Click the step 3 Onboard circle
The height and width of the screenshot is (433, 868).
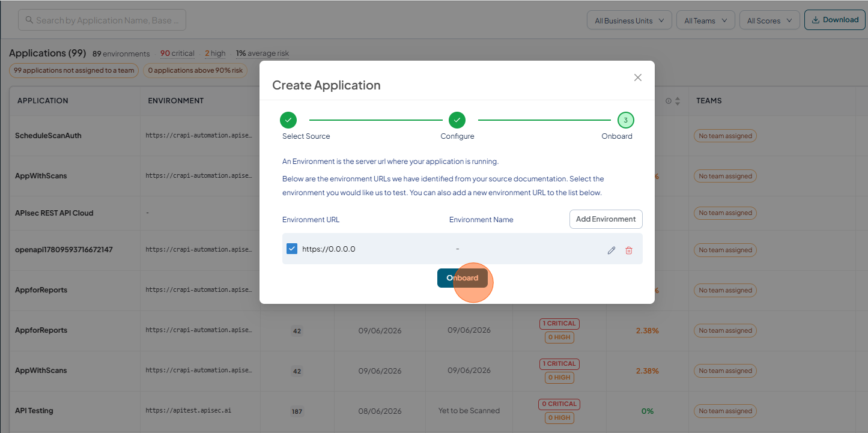pyautogui.click(x=625, y=120)
